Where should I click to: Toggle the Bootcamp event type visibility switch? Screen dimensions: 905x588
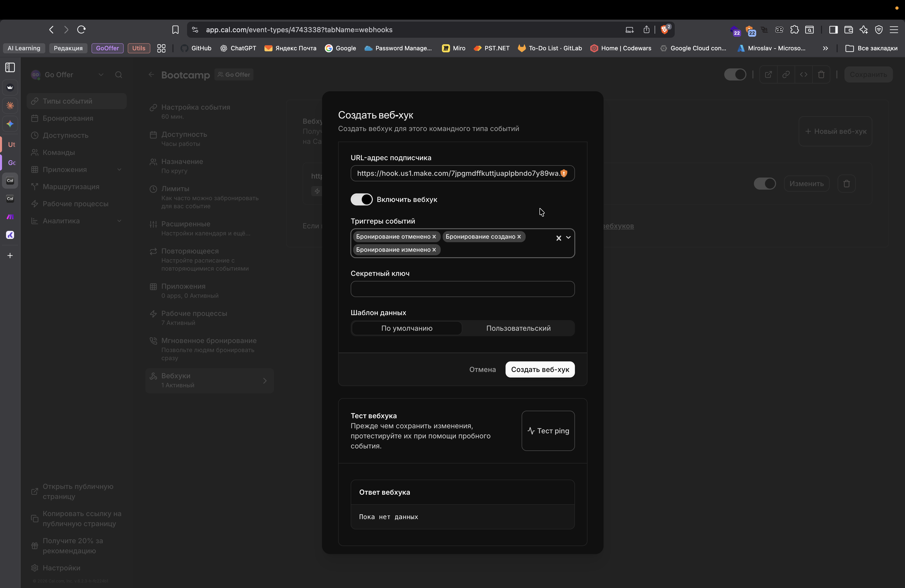pos(735,74)
